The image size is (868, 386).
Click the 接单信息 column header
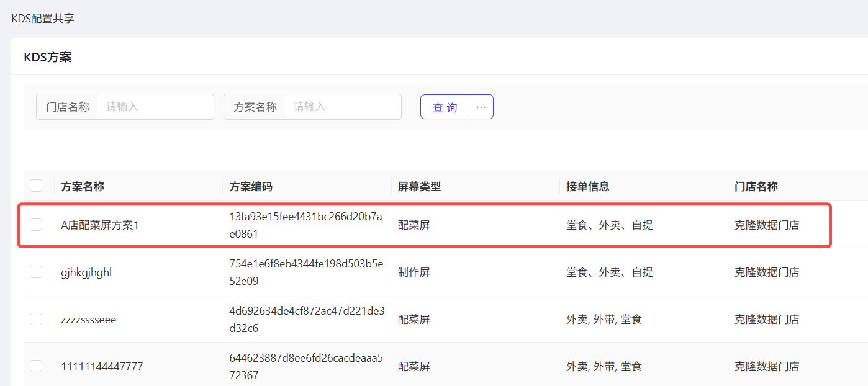pos(587,186)
